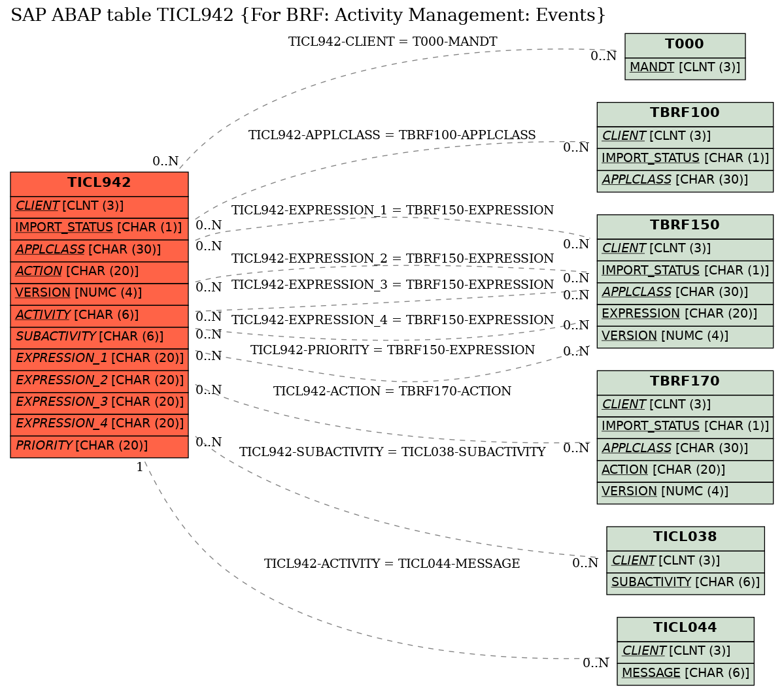This screenshot has width=784, height=692.
Task: Click relation label TICL942-EXPRESSION_4 = TBRF150-EXPRESSION
Action: pyautogui.click(x=392, y=320)
